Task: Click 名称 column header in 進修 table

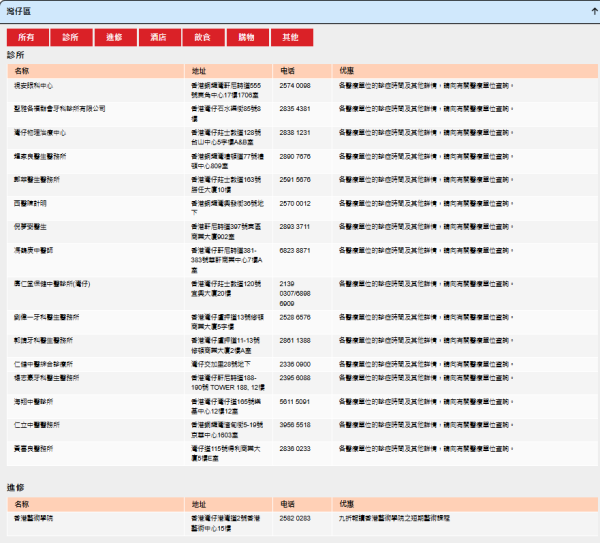Action: (x=22, y=504)
